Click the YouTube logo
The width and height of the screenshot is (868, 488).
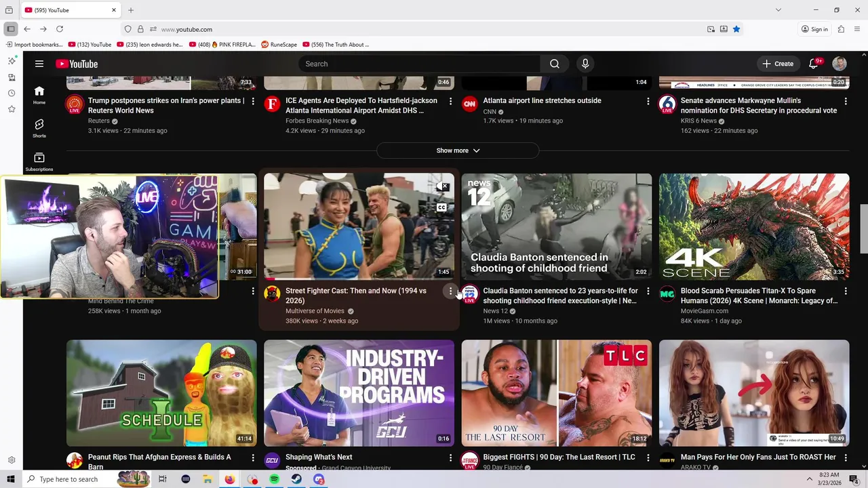click(77, 64)
